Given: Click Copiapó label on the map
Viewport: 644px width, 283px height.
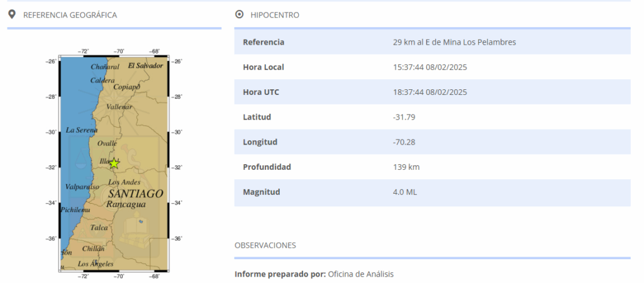Looking at the screenshot, I should pyautogui.click(x=126, y=87).
